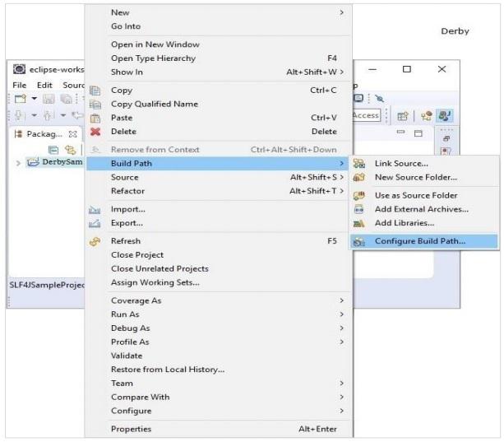Click Collapse All icon in Package Explorer
Viewport: 504px width, 442px height.
53,150
